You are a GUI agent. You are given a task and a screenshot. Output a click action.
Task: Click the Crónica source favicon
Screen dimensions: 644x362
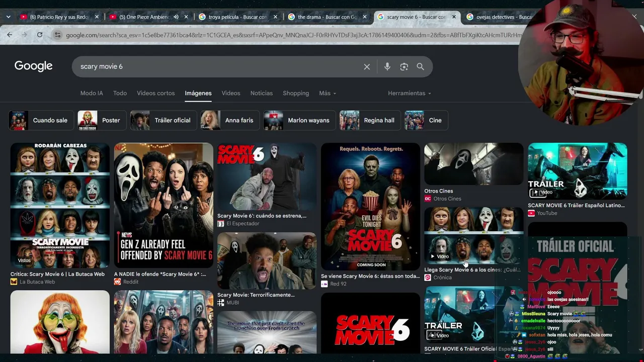tap(428, 278)
